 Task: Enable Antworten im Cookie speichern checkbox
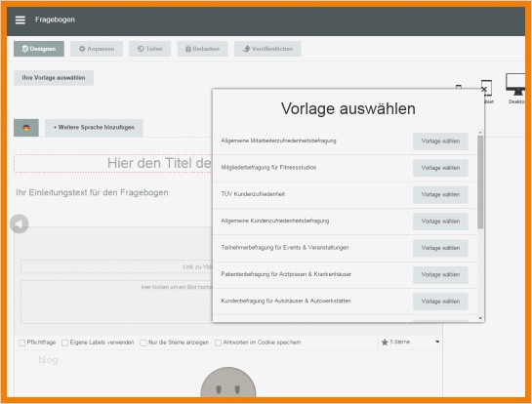pyautogui.click(x=218, y=343)
